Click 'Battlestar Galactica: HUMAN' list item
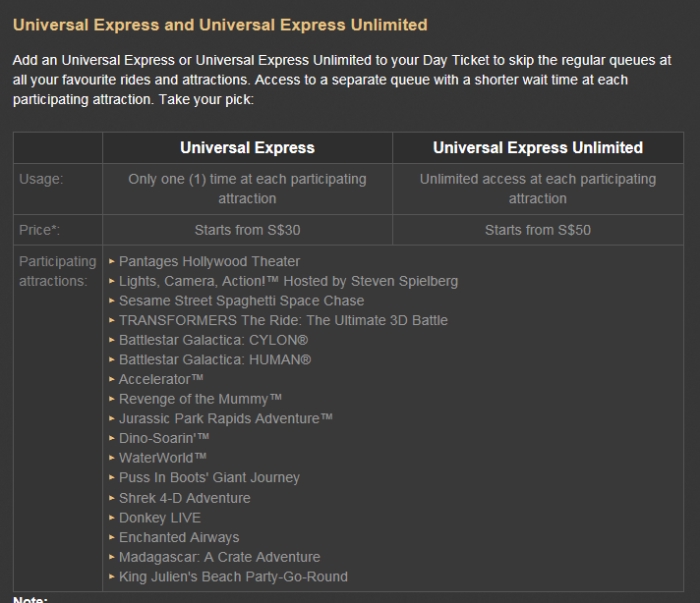 click(x=215, y=359)
